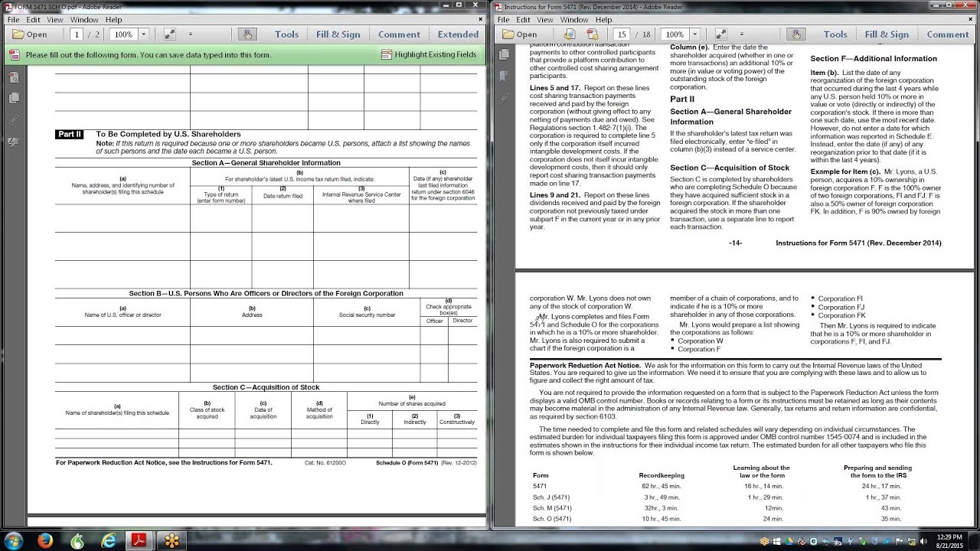Image resolution: width=980 pixels, height=551 pixels.
Task: Open Window menu in Instructions for Form 5471 window
Action: tap(574, 20)
